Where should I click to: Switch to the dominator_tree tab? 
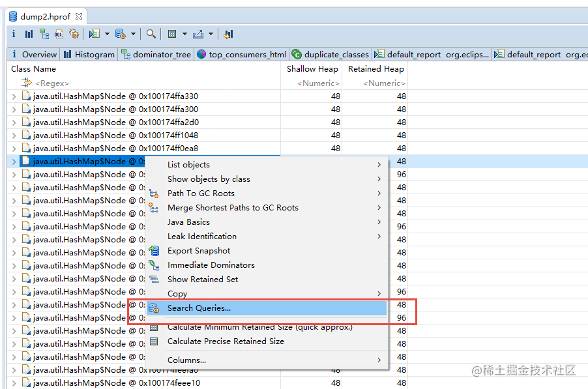(156, 54)
